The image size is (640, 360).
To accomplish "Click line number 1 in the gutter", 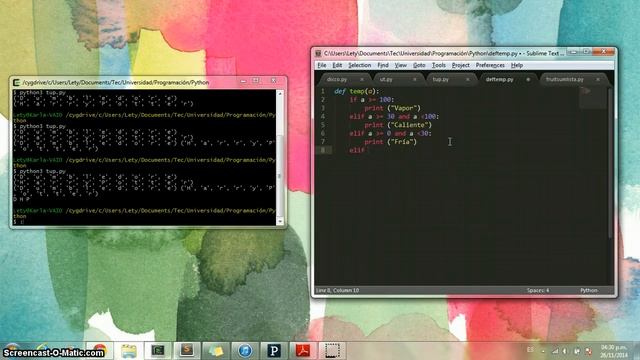I will [x=323, y=91].
